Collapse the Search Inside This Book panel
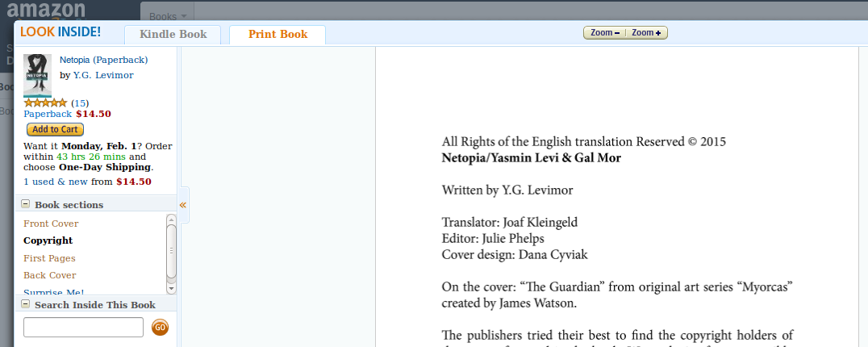Screen dimensions: 868x347 point(26,304)
